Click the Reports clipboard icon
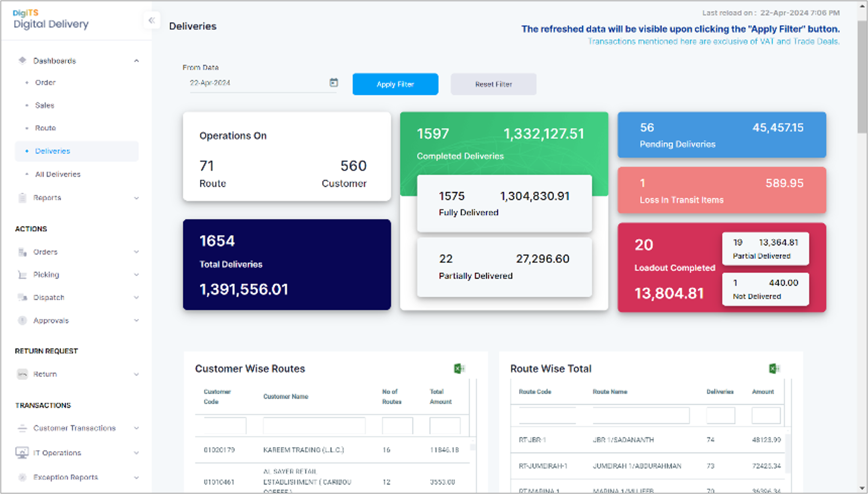The width and height of the screenshot is (868, 494). (x=22, y=198)
